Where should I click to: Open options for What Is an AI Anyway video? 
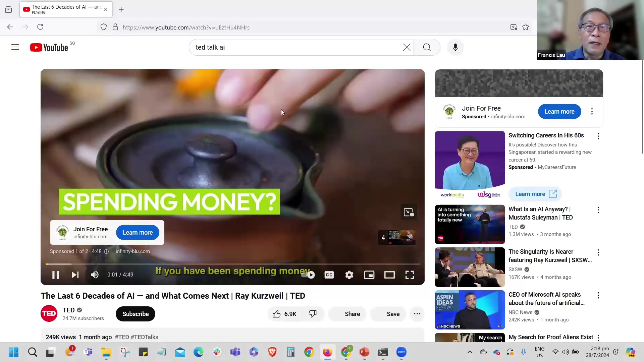[x=598, y=210]
